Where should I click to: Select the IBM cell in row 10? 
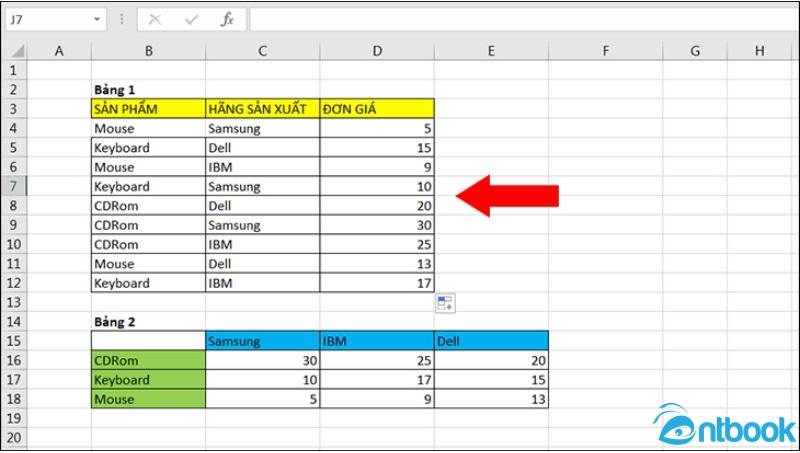pyautogui.click(x=263, y=244)
